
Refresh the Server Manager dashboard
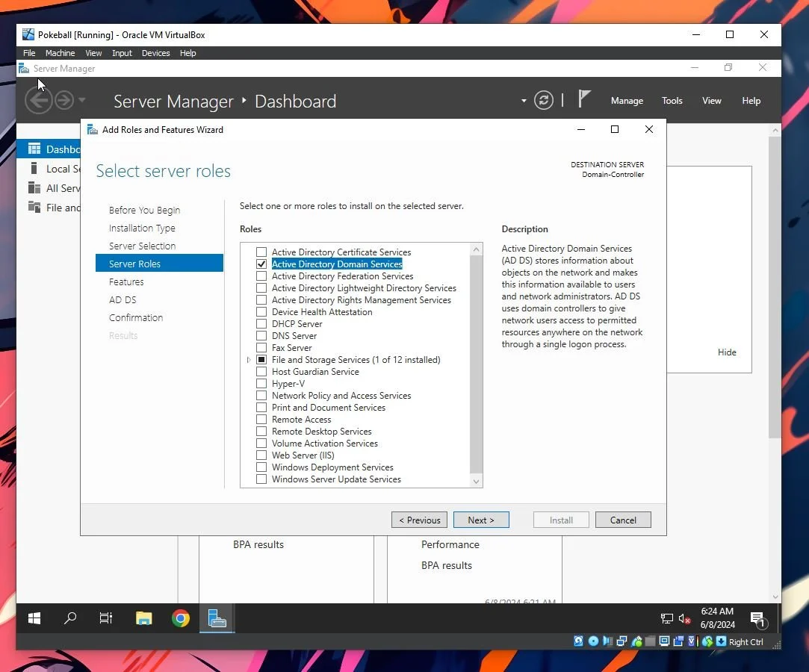pos(543,100)
